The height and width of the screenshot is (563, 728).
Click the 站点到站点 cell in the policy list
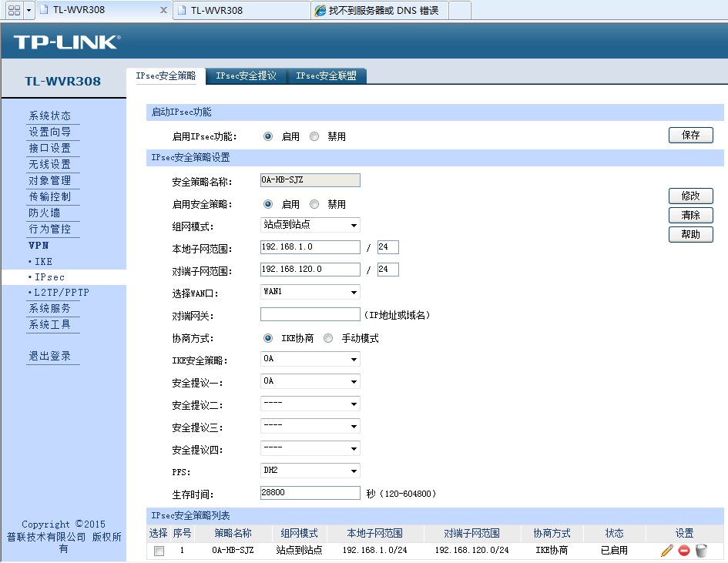point(299,551)
